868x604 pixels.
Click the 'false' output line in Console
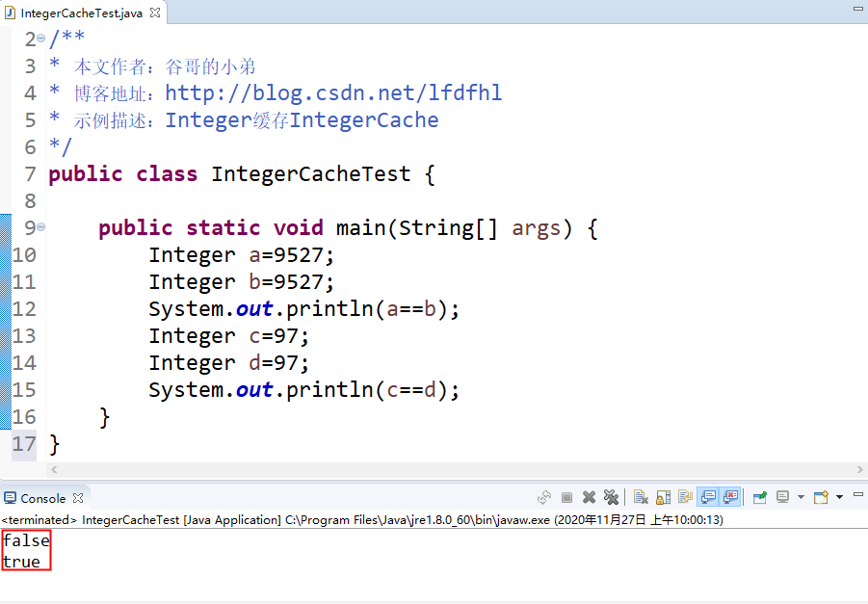click(26, 540)
